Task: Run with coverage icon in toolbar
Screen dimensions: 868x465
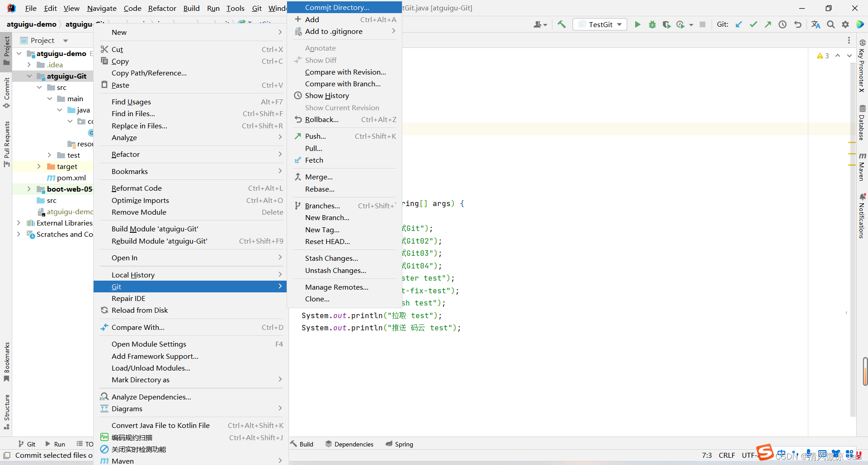Action: tap(666, 24)
